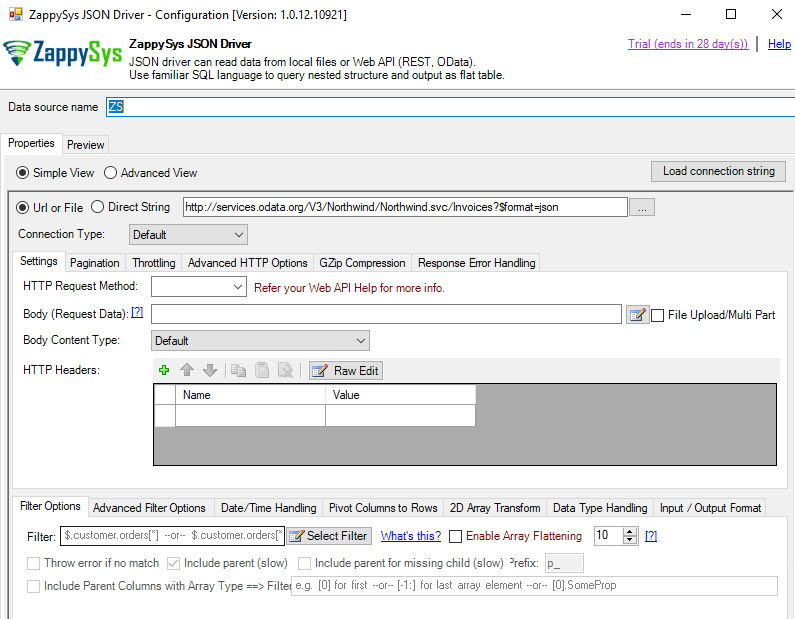Decrease array flattening level with down spinner
This screenshot has width=795, height=619.
click(630, 540)
